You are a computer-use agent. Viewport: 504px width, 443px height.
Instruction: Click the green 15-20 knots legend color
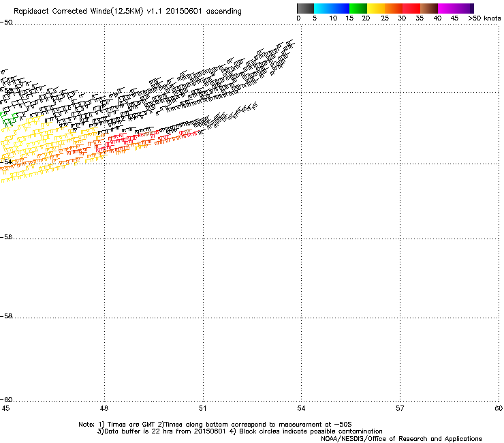click(x=358, y=8)
